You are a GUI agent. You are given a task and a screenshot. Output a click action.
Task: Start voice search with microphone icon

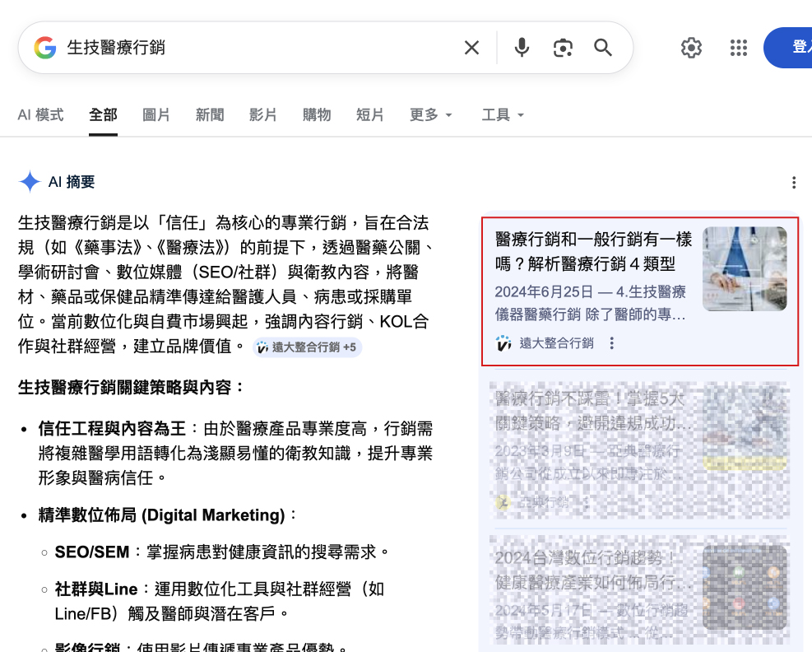(522, 48)
